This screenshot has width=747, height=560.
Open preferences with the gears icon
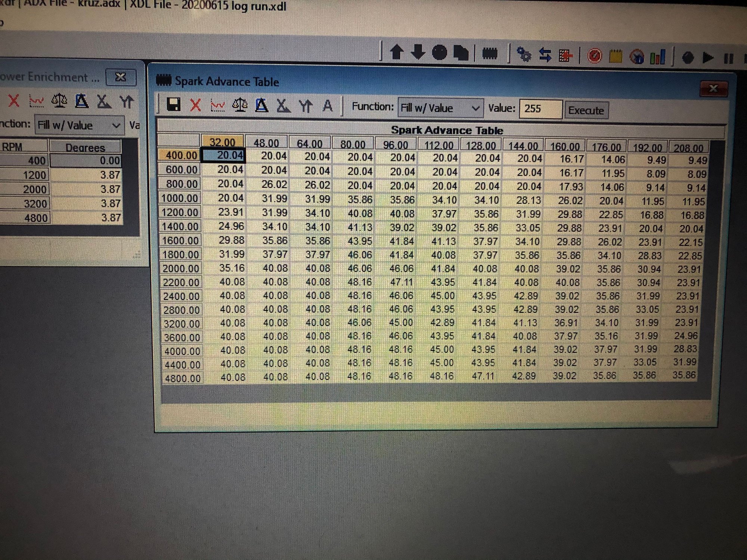point(524,54)
